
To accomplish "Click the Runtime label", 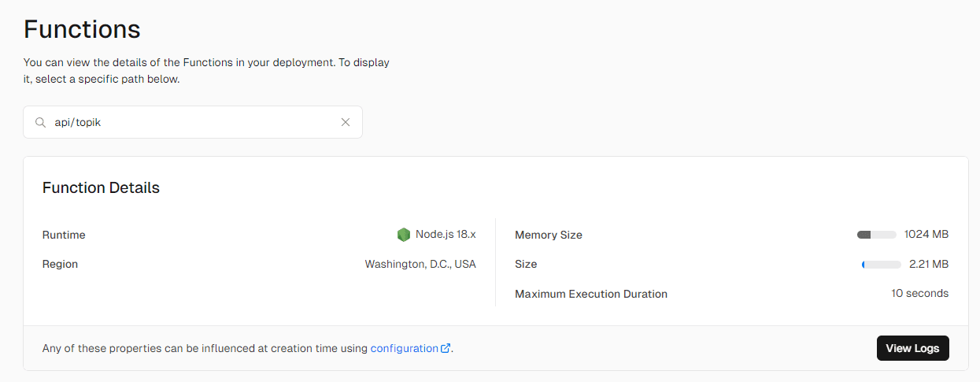I will (64, 235).
